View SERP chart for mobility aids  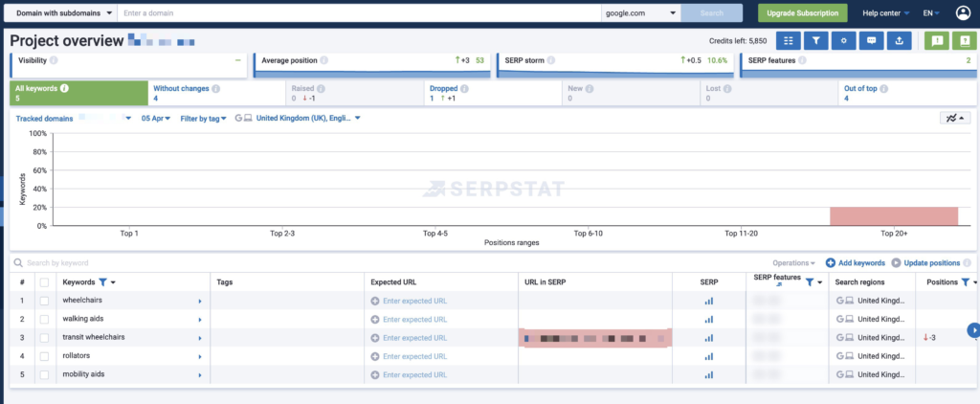click(709, 374)
